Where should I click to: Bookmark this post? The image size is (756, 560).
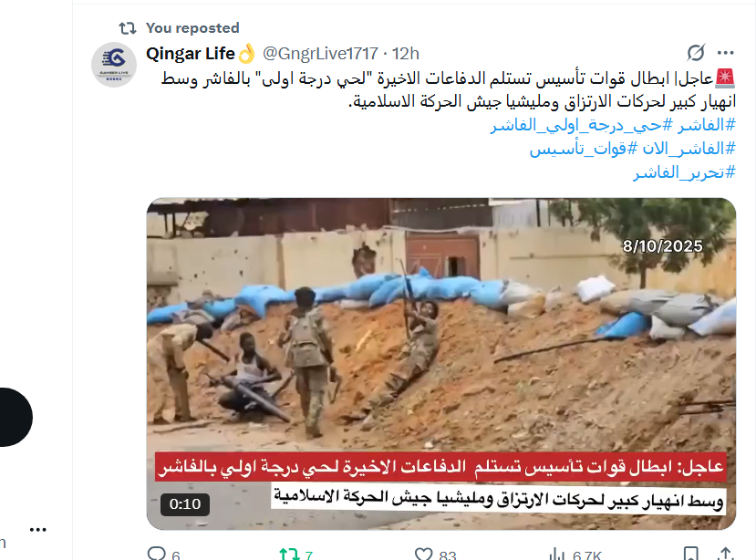pos(690,554)
